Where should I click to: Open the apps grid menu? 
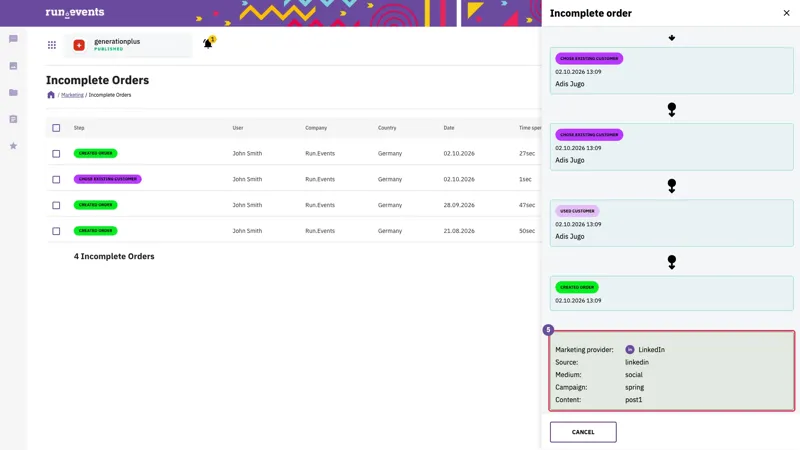[52, 45]
